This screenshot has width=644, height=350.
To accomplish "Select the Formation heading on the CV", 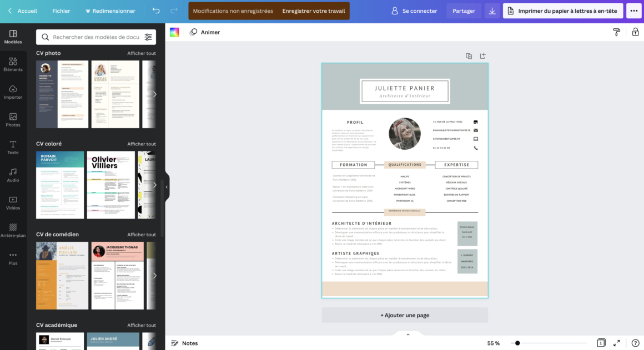I will (353, 165).
